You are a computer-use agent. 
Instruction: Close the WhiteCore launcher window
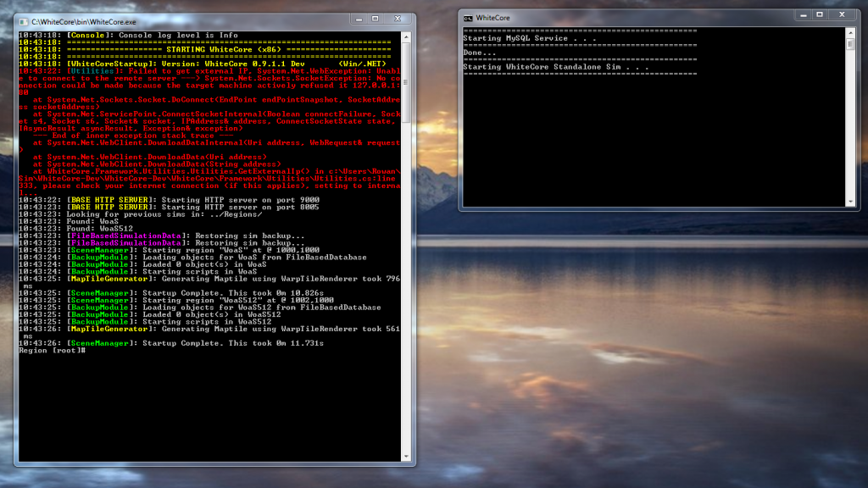pos(842,15)
